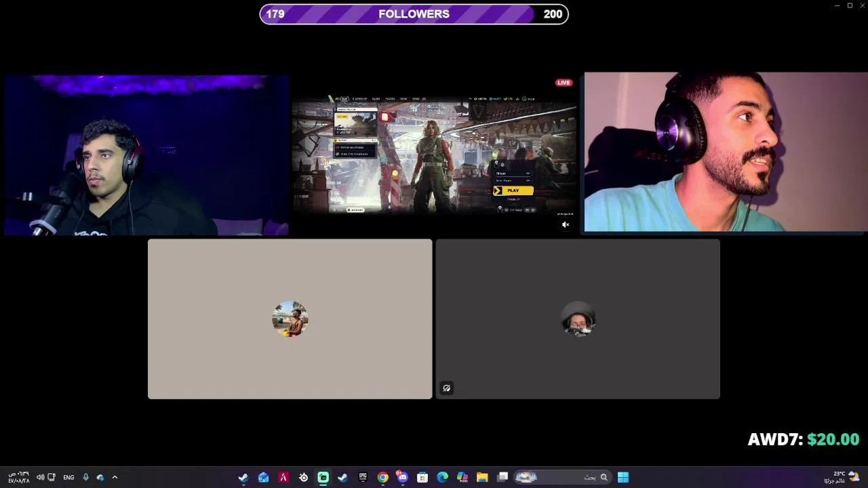Unmute the shared game stream speaker icon

(x=566, y=225)
